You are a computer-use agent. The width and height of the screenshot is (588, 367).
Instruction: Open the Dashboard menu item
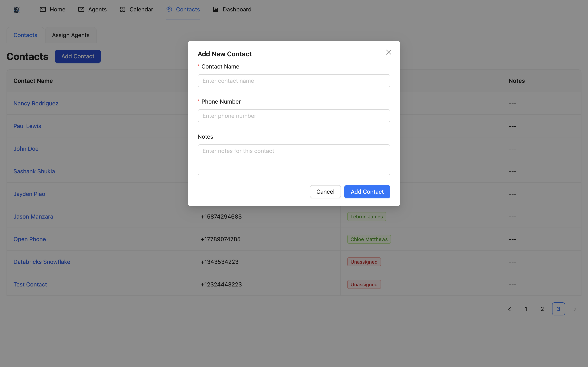237,9
